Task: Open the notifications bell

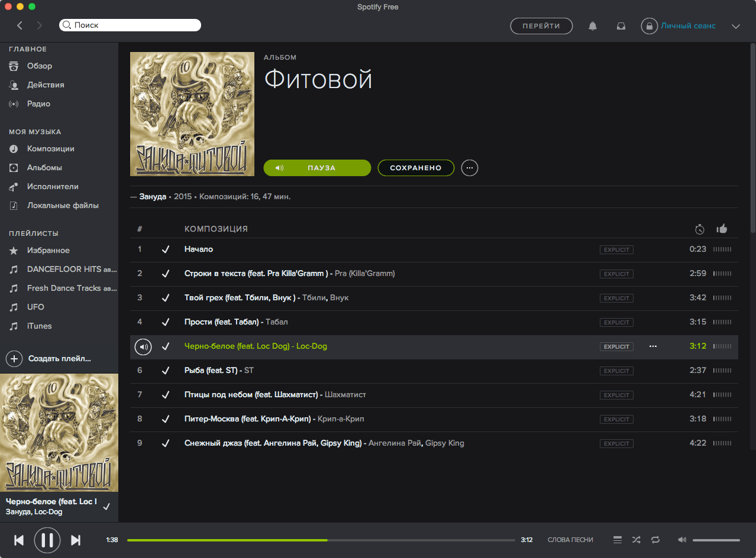Action: click(593, 26)
